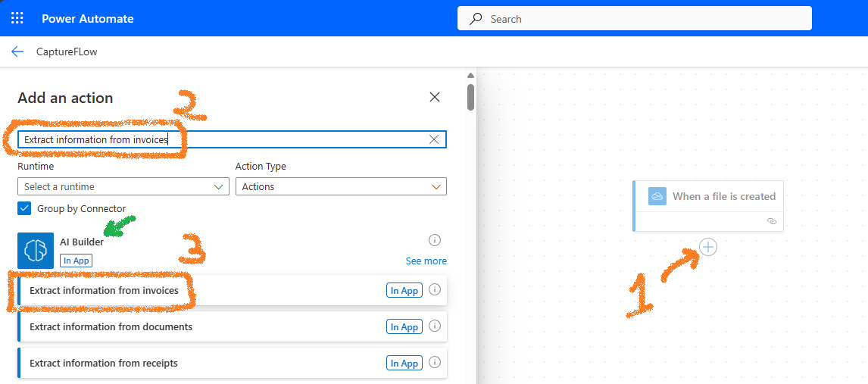Viewport: 868px width, 384px height.
Task: Click In App badge on receipts row
Action: pos(404,363)
